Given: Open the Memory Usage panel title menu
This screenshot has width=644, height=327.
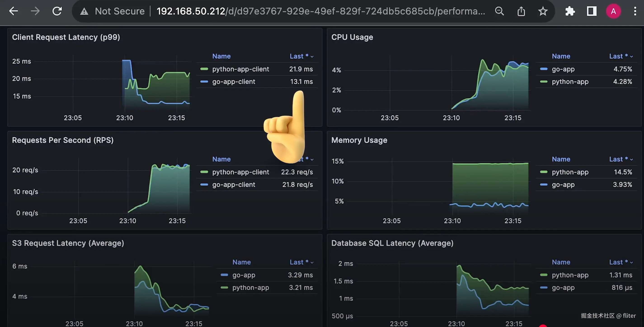Looking at the screenshot, I should pyautogui.click(x=359, y=140).
